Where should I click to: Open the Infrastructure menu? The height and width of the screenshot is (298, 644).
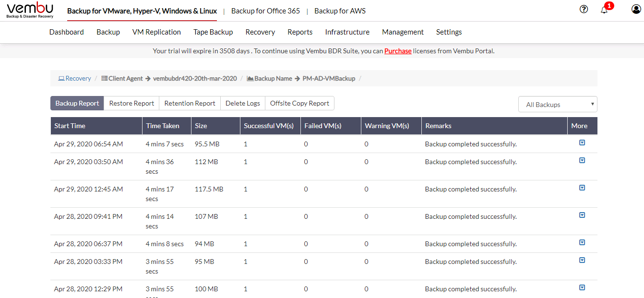347,32
